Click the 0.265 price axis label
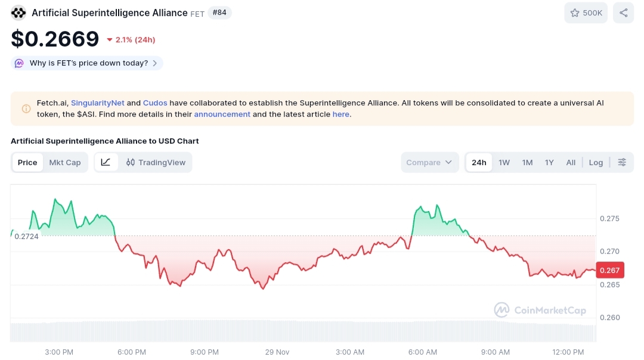The image size is (644, 360). pos(609,284)
